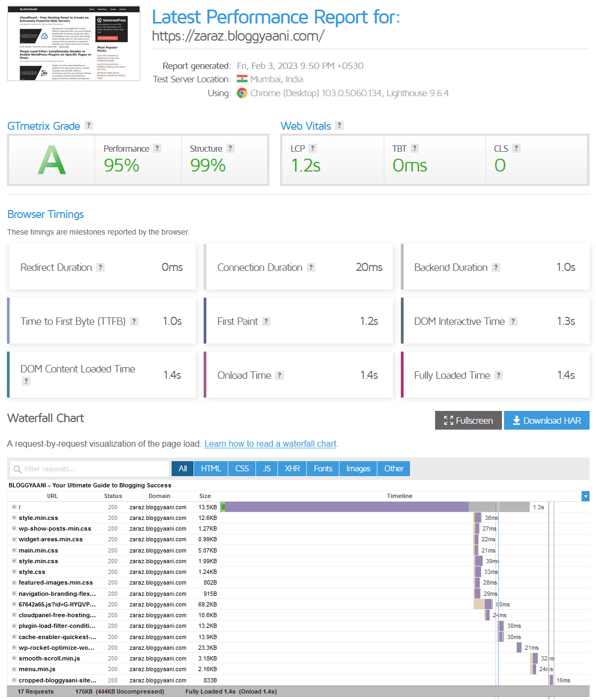Click the Fully Loaded Time help icon

click(x=499, y=375)
